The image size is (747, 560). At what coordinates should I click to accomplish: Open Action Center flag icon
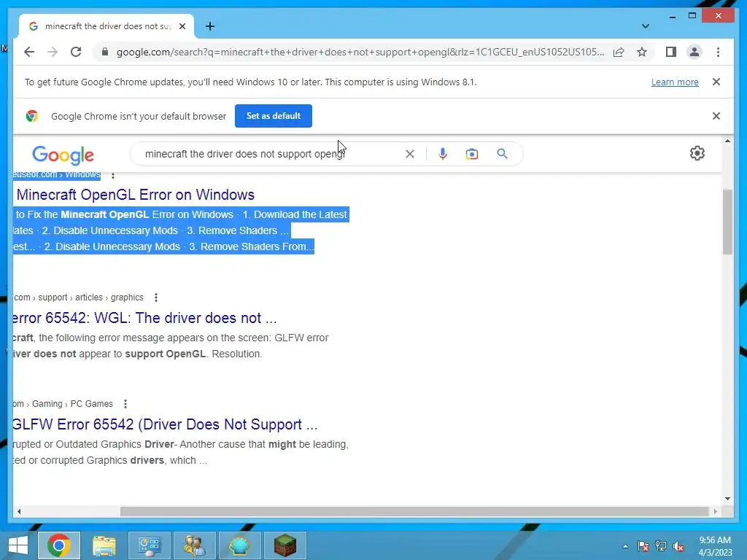(x=643, y=546)
